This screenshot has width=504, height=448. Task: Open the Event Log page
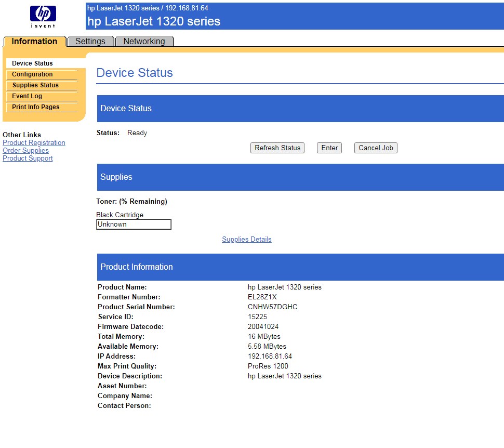pyautogui.click(x=27, y=96)
